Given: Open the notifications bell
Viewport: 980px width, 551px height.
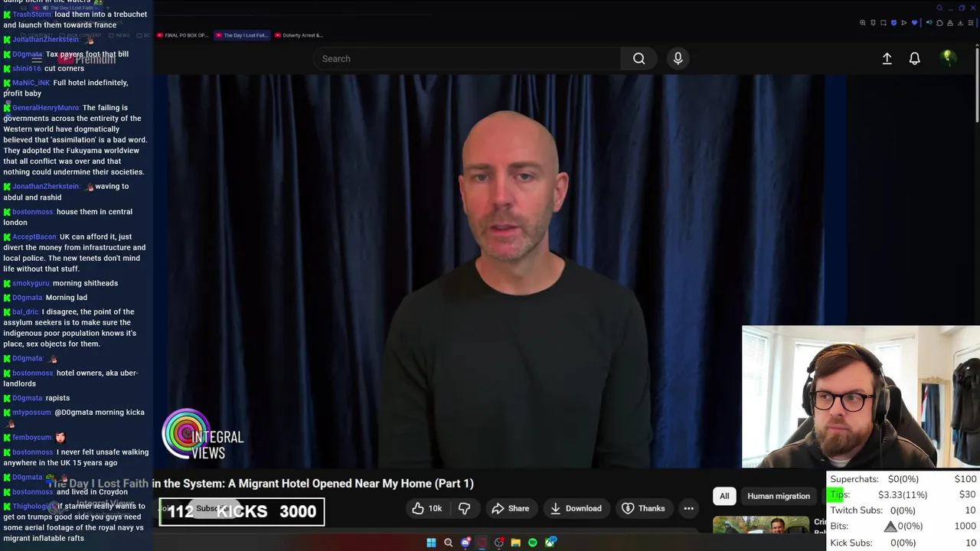Looking at the screenshot, I should coord(914,58).
